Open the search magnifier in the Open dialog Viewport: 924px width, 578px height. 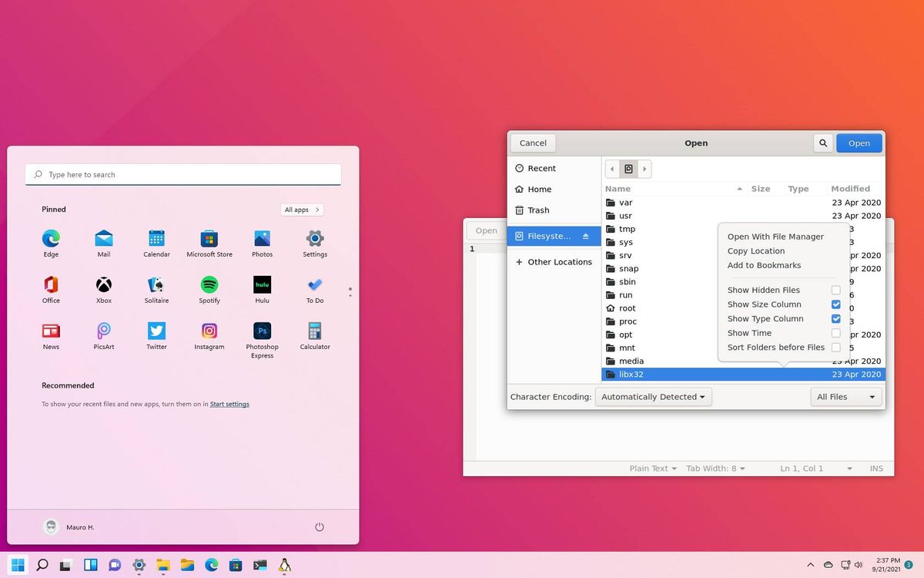pos(822,143)
